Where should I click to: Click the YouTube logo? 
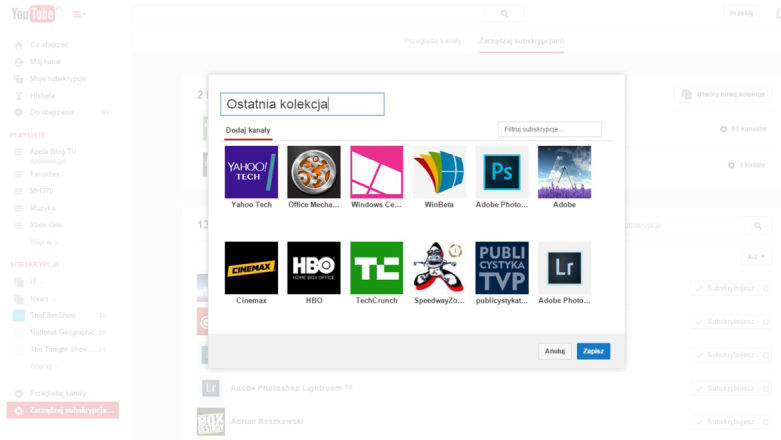click(33, 13)
